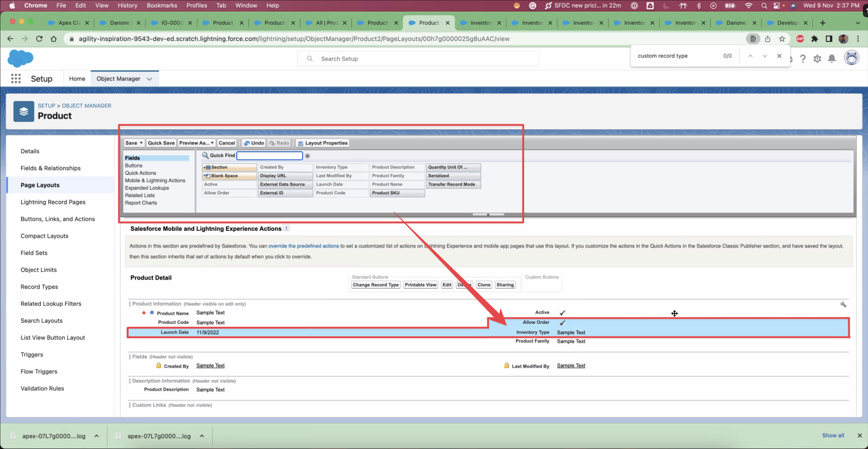868x449 pixels.
Task: Clear the Quick Find search icon
Action: click(307, 156)
